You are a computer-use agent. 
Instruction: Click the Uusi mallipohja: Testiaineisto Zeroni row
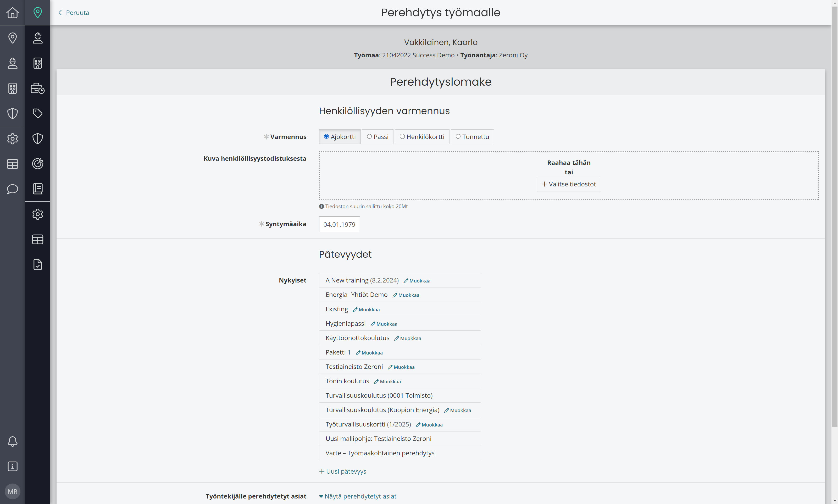[x=400, y=439]
